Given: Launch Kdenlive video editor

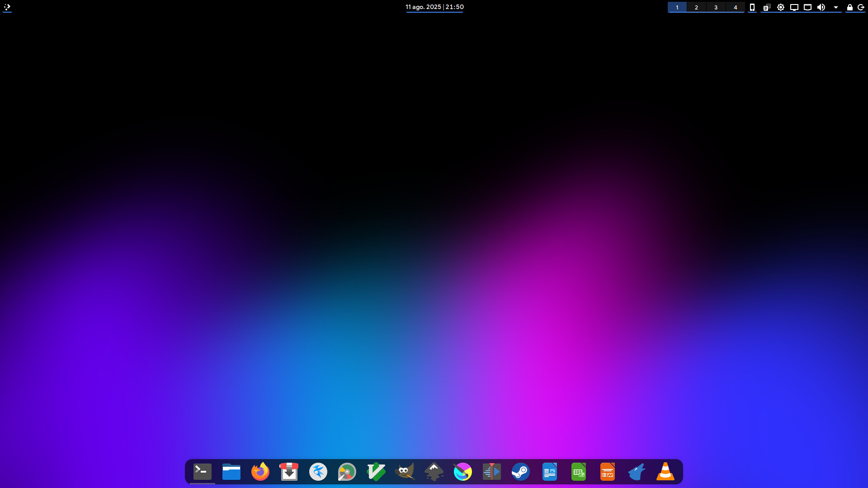Looking at the screenshot, I should (x=492, y=472).
